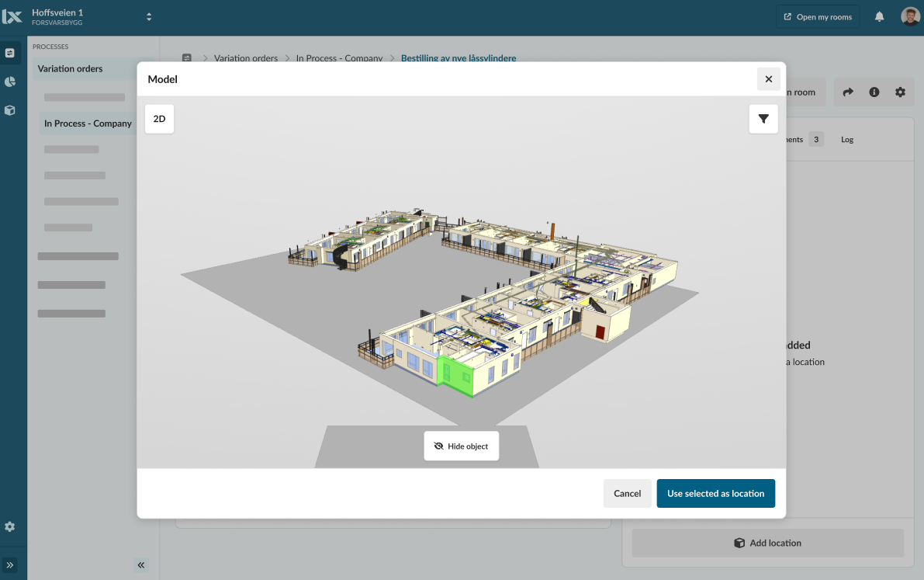Open the share arrow icon
The image size is (924, 580).
coord(848,92)
